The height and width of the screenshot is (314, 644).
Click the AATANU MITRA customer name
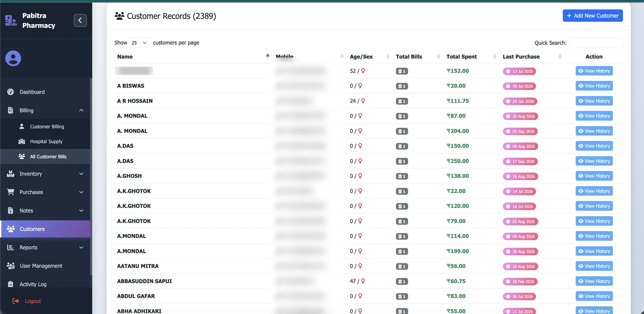tap(138, 266)
